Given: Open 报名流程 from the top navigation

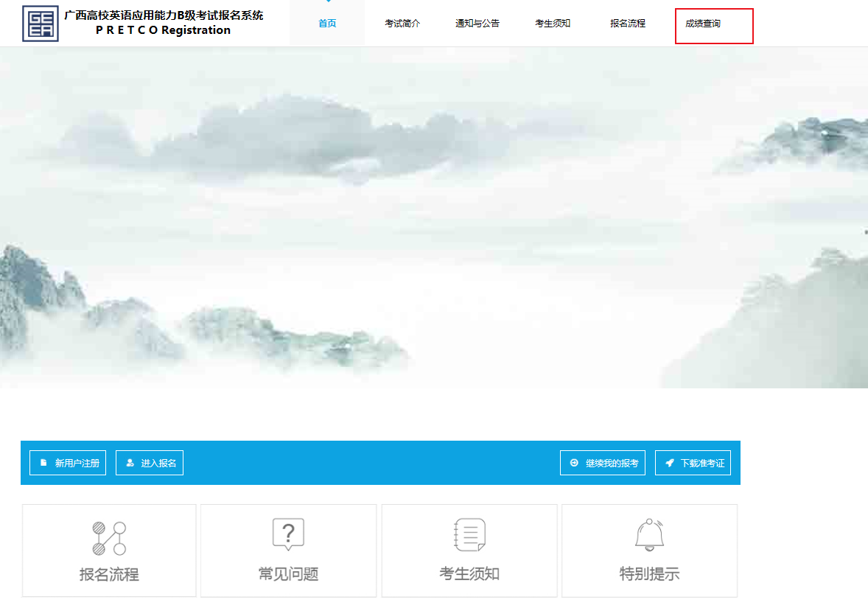Looking at the screenshot, I should point(628,24).
